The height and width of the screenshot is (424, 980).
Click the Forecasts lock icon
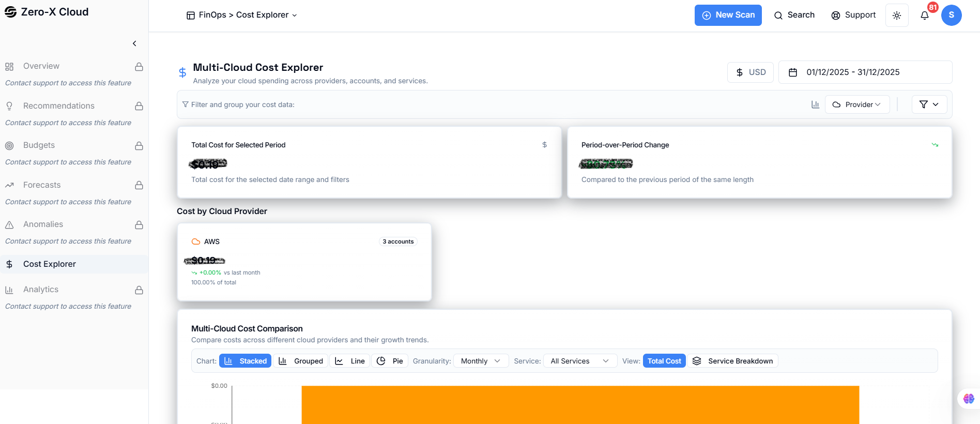(139, 185)
